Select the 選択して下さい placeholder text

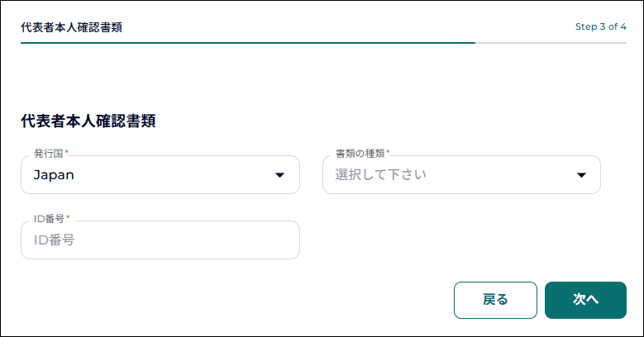[x=380, y=175]
